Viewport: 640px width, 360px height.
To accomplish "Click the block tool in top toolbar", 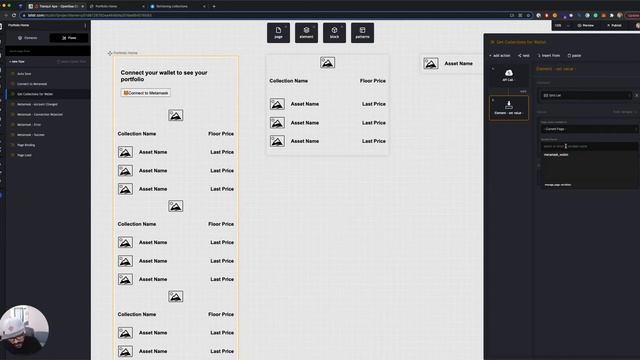I will coord(334,33).
